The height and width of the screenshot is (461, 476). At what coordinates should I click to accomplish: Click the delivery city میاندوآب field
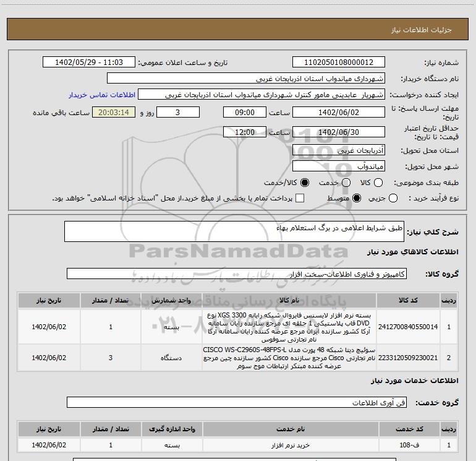338,166
